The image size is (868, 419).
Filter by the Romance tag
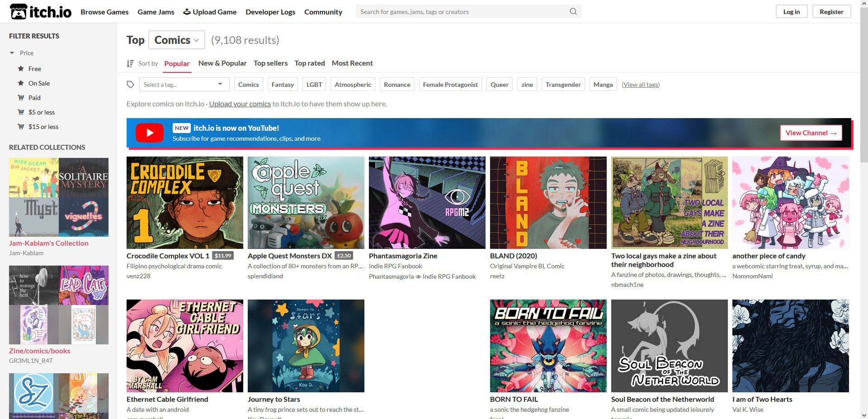(x=397, y=85)
